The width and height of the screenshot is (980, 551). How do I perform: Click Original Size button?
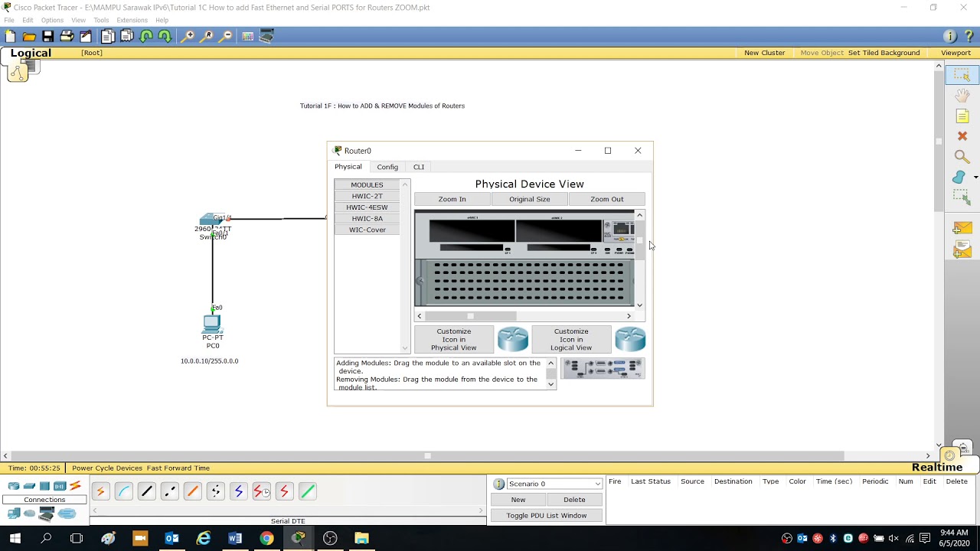(x=530, y=199)
